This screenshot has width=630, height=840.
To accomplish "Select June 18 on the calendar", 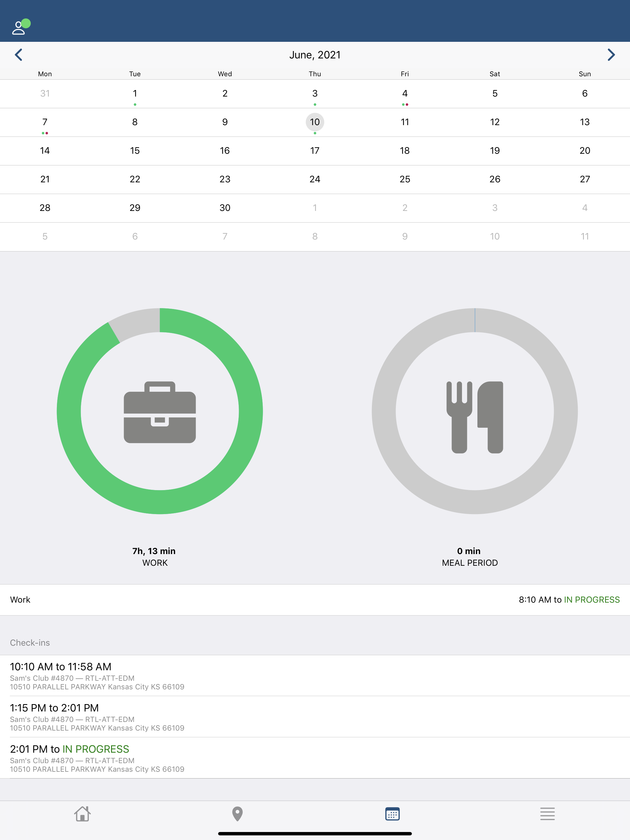I will pos(405,151).
